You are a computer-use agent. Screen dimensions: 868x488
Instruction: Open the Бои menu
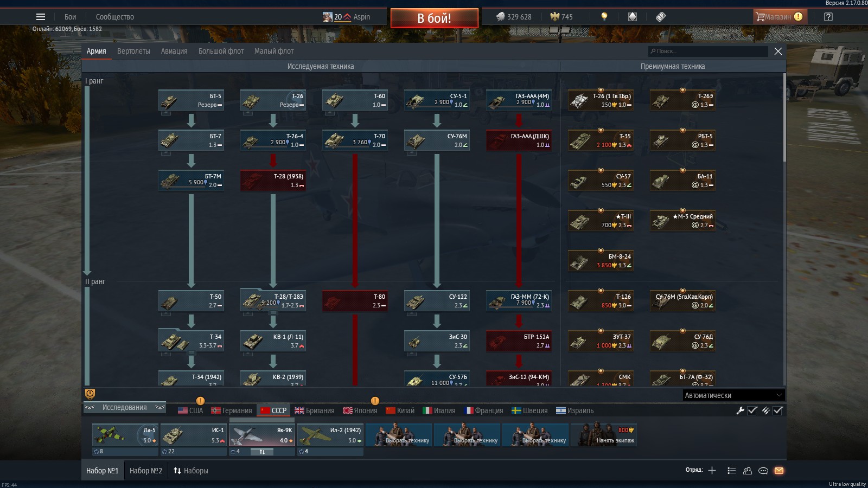71,17
